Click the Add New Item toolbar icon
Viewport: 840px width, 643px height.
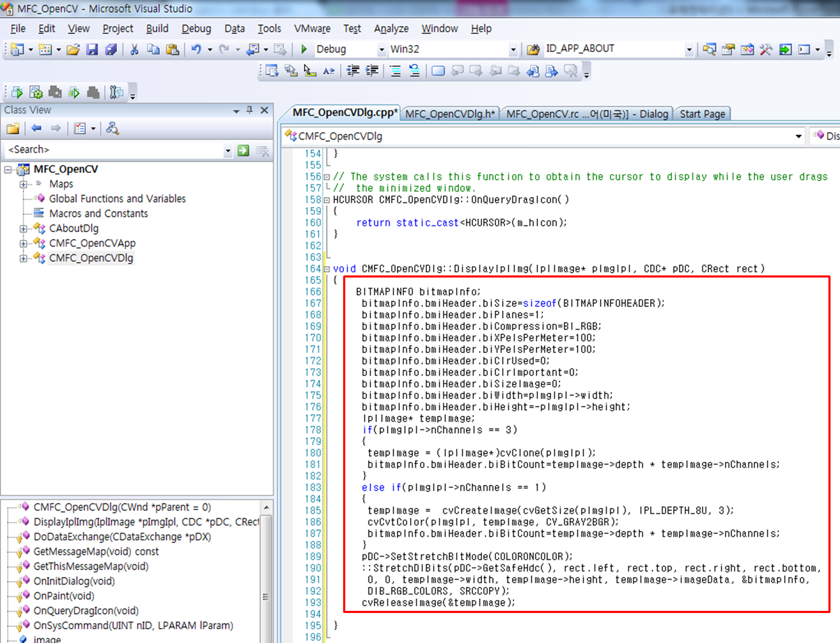(x=45, y=50)
